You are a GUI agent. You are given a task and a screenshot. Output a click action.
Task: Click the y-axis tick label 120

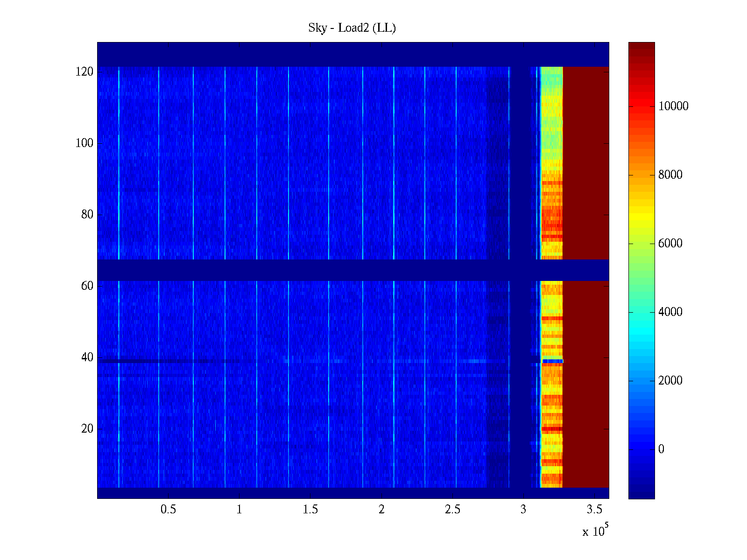click(x=85, y=72)
